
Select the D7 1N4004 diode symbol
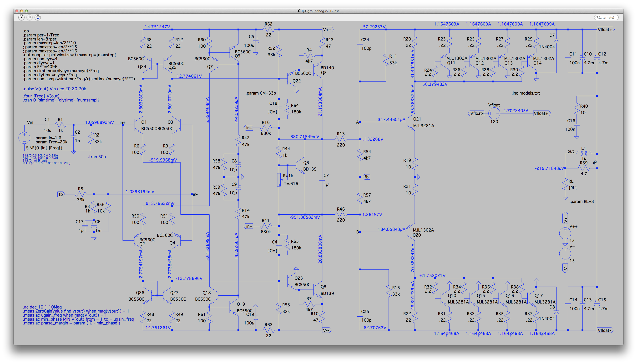556,41
